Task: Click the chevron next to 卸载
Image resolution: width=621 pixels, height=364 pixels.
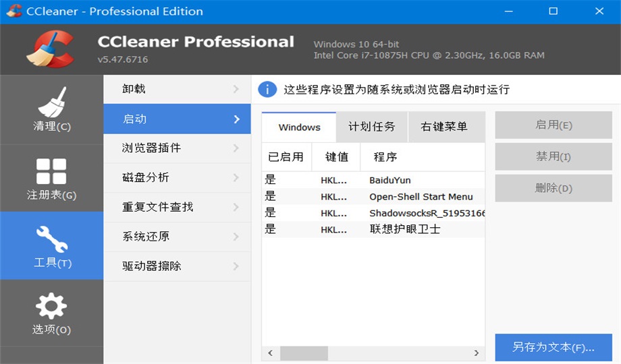Action: [x=236, y=89]
